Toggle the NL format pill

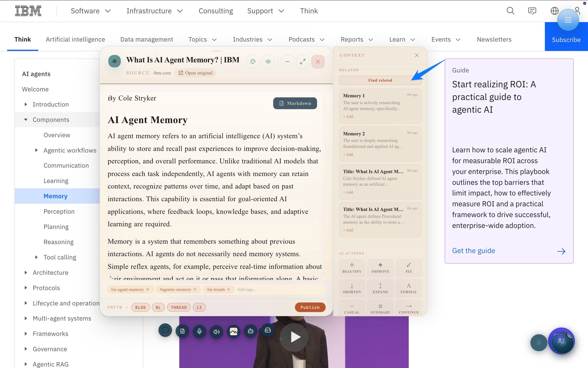click(158, 307)
